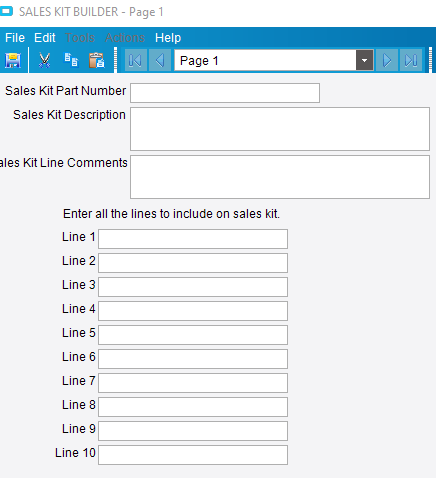This screenshot has height=478, width=436.
Task: Click the Cut scissors icon
Action: click(44, 60)
